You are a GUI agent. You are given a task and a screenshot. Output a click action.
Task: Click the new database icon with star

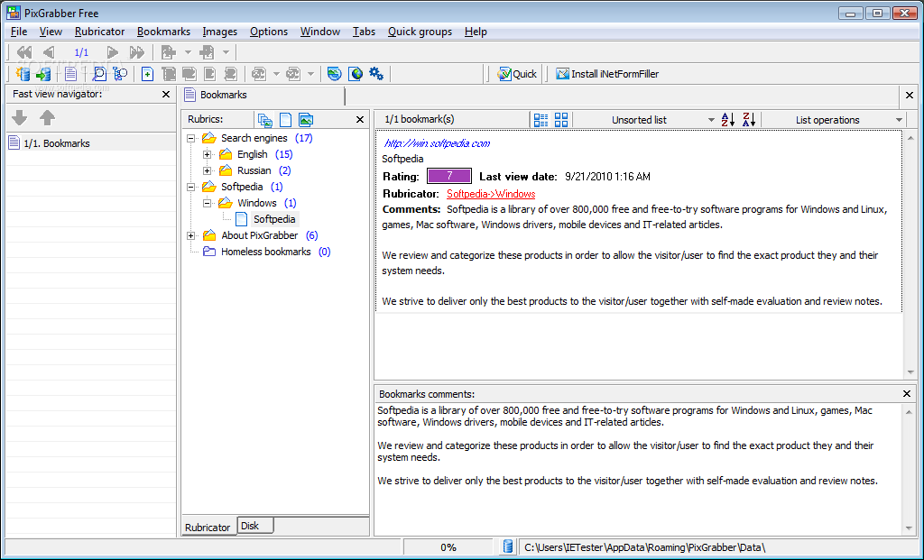click(x=23, y=74)
